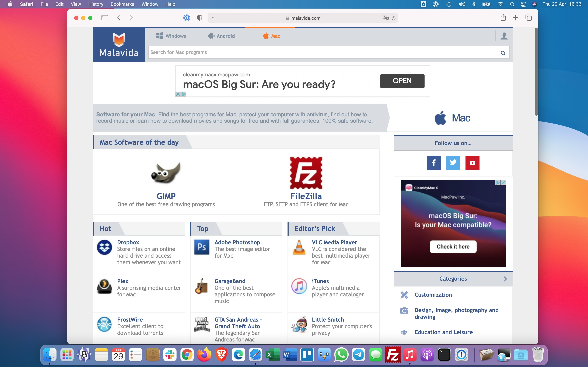Click the Twitter follow icon
This screenshot has width=588, height=367.
453,162
